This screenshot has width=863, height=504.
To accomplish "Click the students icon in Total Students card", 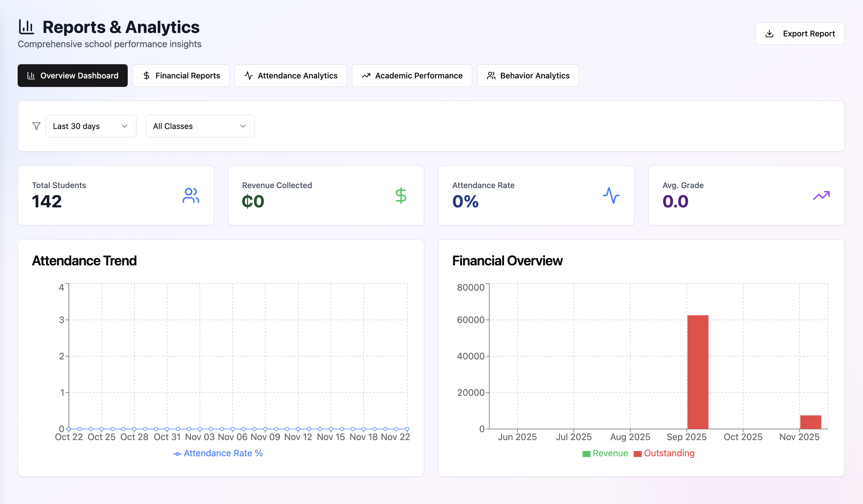I will 191,196.
